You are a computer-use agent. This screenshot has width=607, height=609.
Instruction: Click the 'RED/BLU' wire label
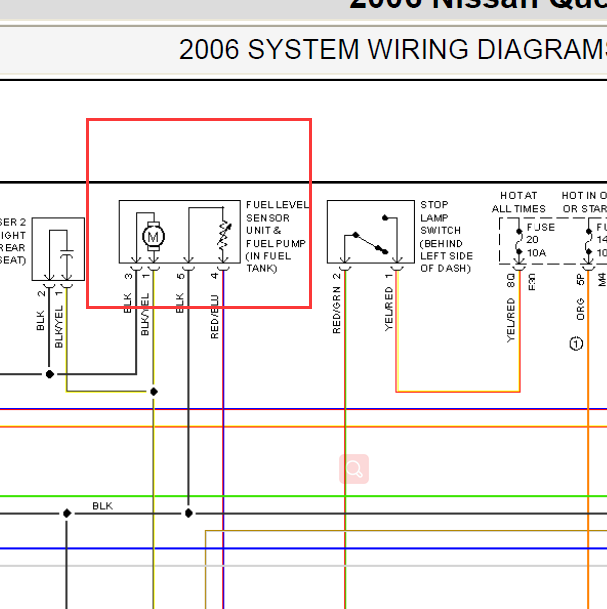tap(214, 317)
